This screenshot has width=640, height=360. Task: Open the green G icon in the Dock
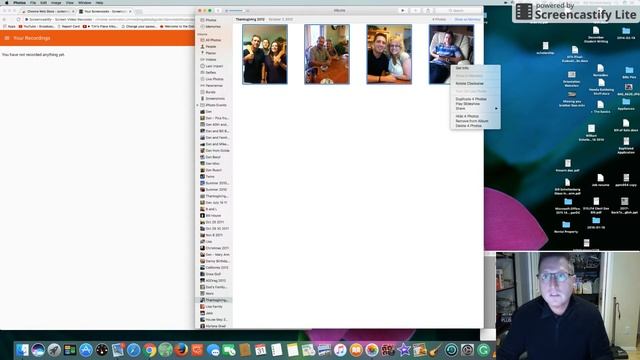[x=483, y=350]
